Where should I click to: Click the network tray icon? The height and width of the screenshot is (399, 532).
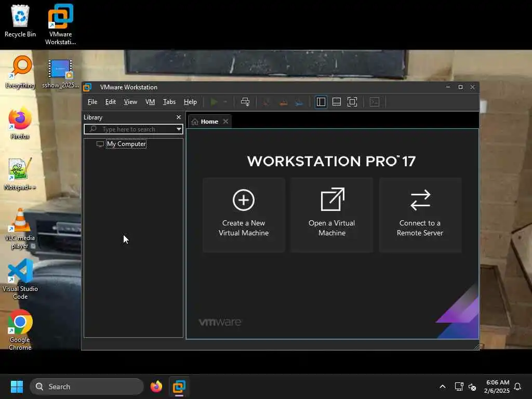(x=459, y=387)
